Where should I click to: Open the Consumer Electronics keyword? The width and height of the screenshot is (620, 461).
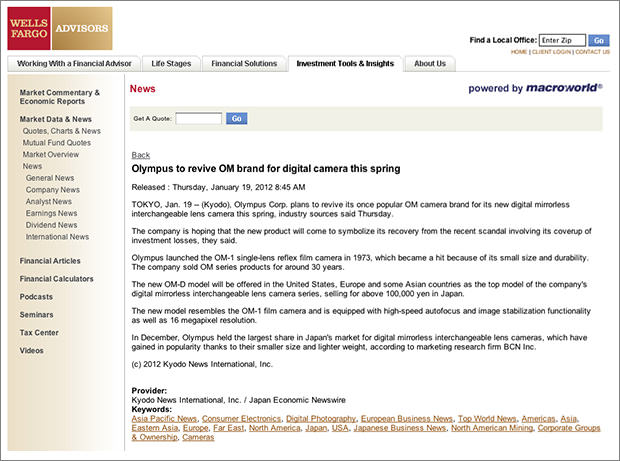[241, 418]
